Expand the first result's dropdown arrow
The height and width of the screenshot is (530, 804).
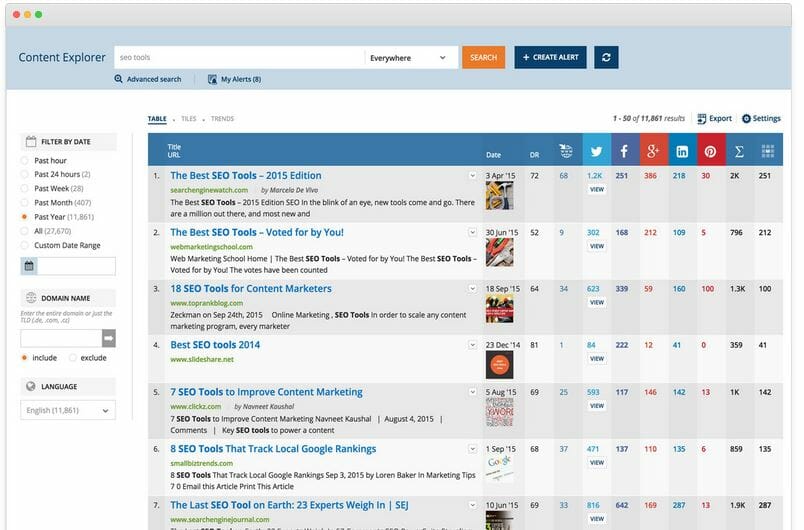473,176
